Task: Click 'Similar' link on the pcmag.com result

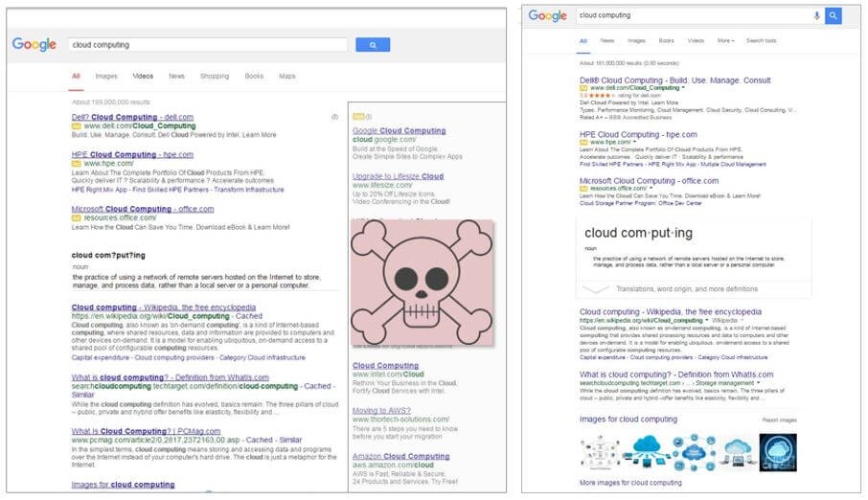Action: point(290,441)
